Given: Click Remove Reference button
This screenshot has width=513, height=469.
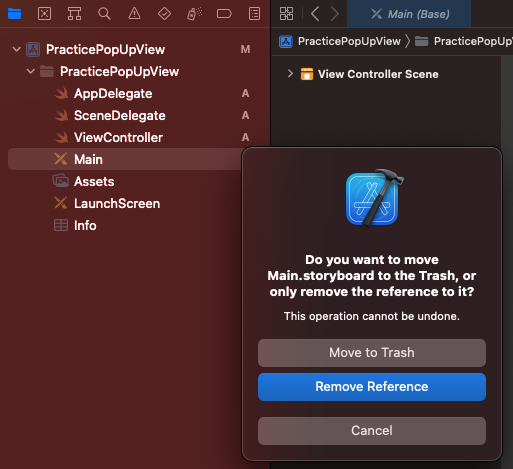Looking at the screenshot, I should point(372,387).
